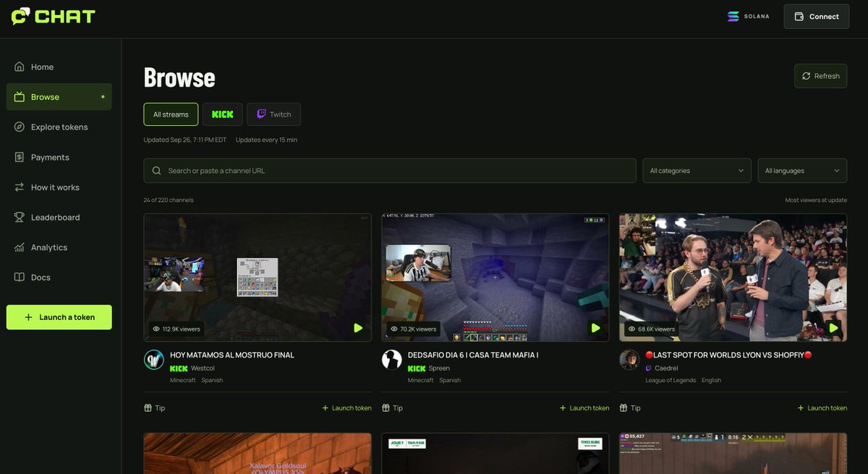Image resolution: width=868 pixels, height=474 pixels.
Task: Click Launch token link under Westcol
Action: click(x=346, y=408)
